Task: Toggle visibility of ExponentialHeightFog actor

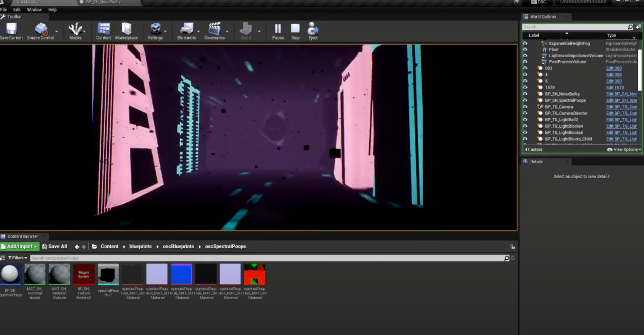Action: tap(525, 44)
